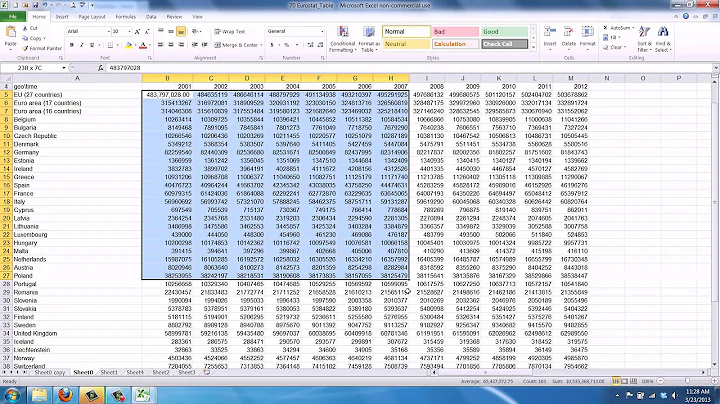Open Conditional Formatting menu
The image size is (720, 404).
pyautogui.click(x=342, y=39)
